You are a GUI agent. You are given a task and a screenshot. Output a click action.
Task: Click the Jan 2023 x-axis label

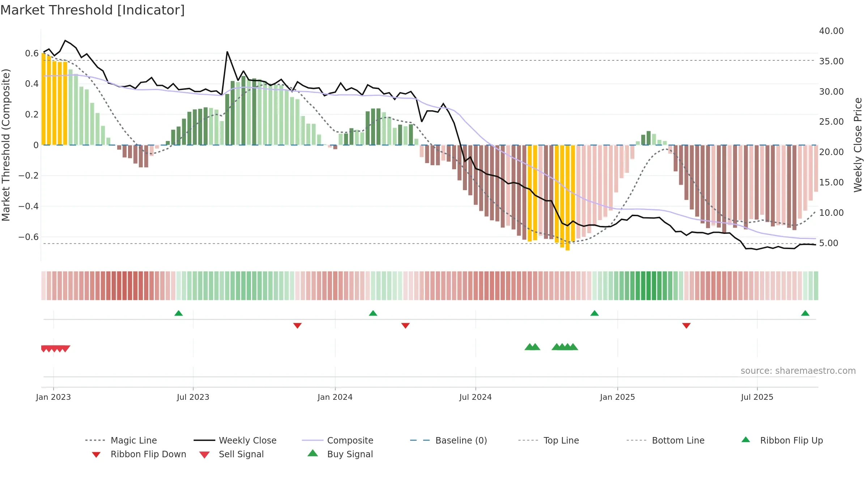[x=54, y=397]
